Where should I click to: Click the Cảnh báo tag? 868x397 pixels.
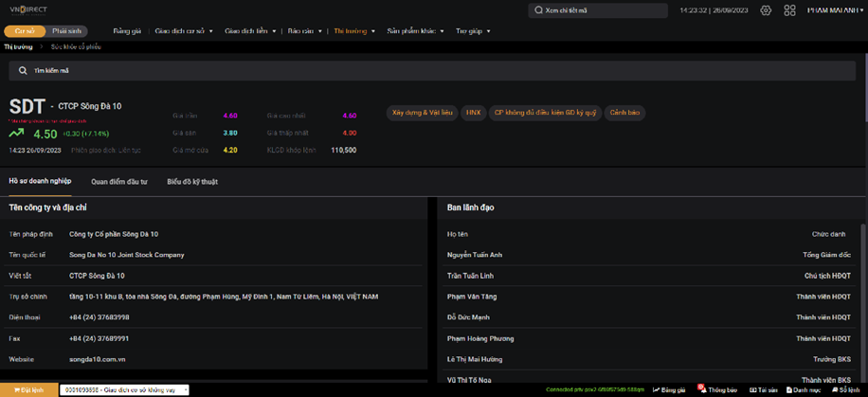click(624, 113)
